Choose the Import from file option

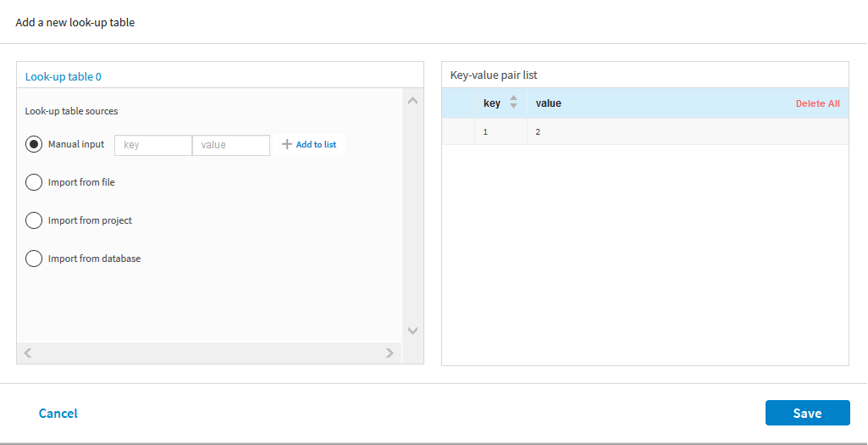(x=34, y=182)
